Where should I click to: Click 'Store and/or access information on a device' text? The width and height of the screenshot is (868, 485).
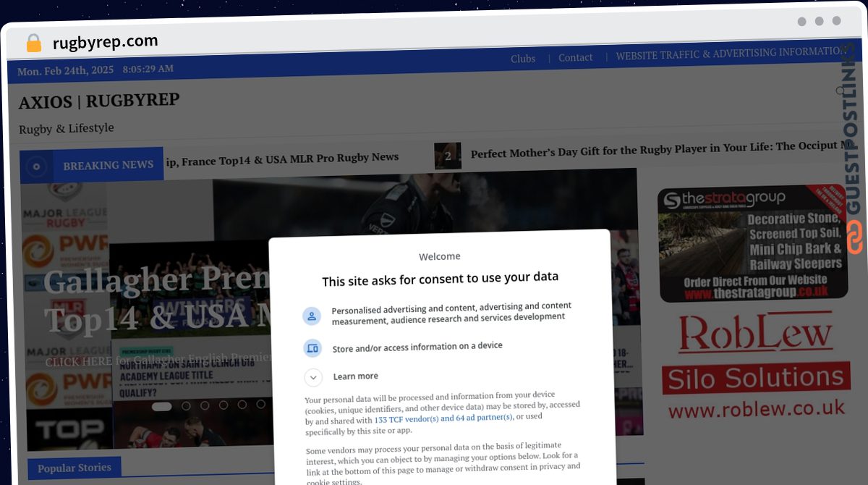(417, 347)
